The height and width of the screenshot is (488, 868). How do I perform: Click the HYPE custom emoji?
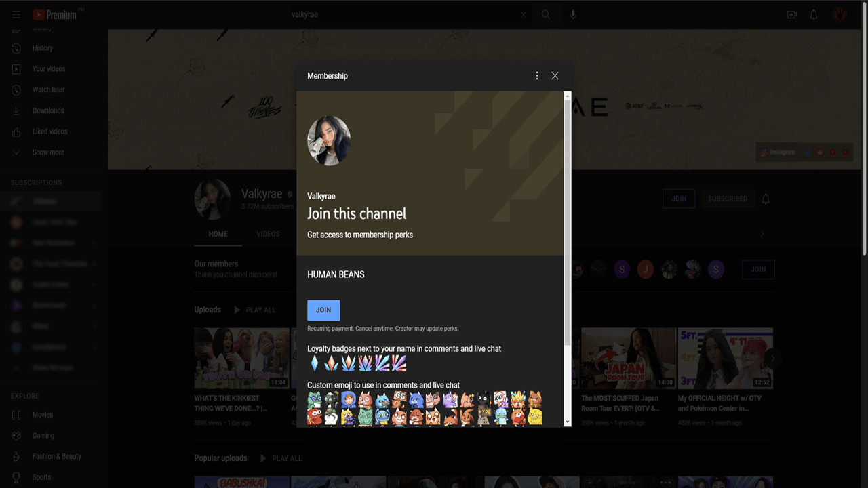[x=484, y=416]
